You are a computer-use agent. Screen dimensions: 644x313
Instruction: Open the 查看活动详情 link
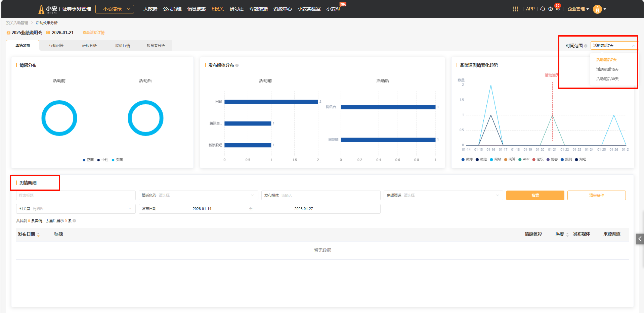[x=94, y=33]
